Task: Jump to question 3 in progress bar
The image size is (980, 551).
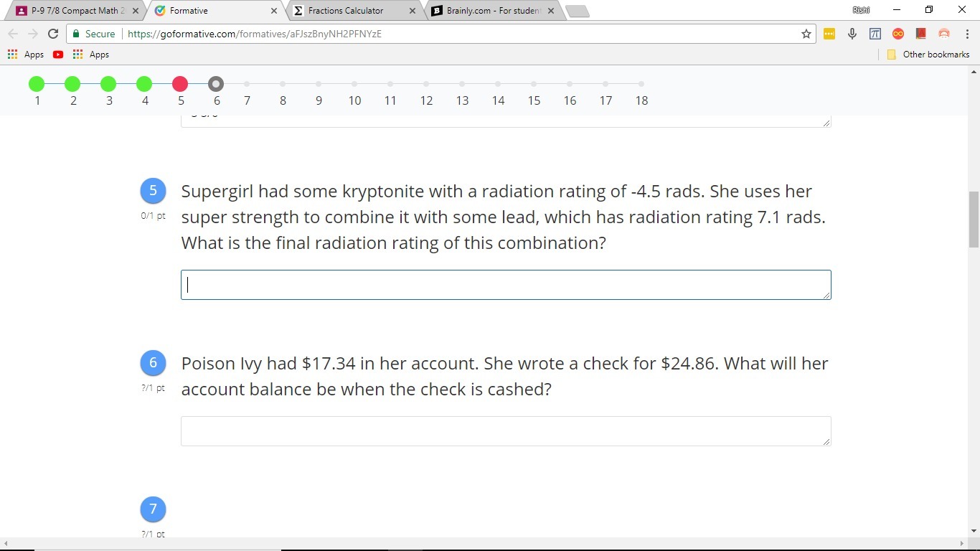Action: 108,85
